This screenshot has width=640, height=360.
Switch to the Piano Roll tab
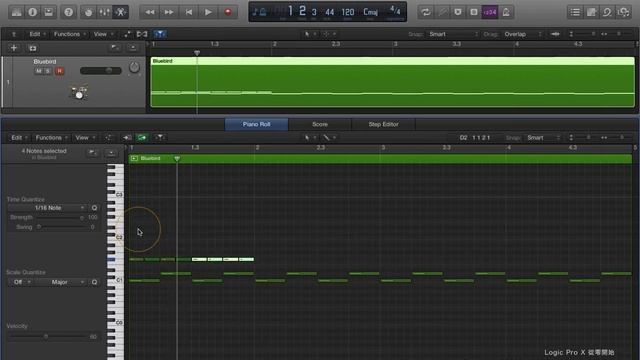[x=256, y=124]
